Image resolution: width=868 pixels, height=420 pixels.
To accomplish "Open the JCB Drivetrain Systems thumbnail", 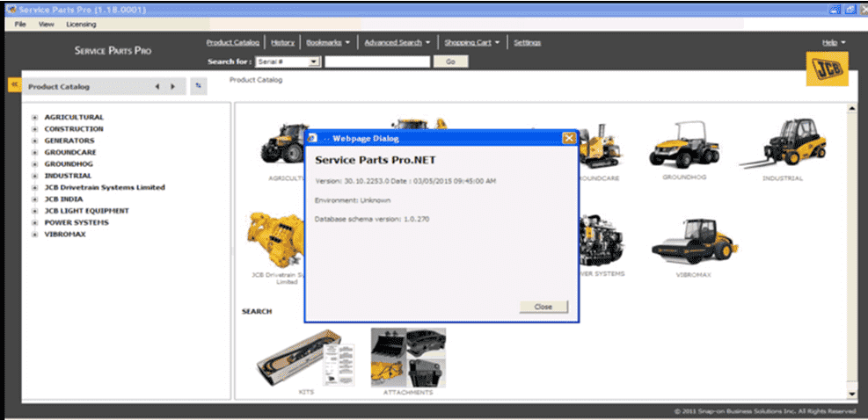I will (277, 240).
